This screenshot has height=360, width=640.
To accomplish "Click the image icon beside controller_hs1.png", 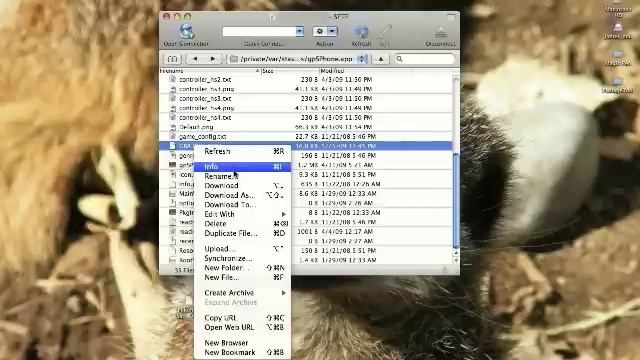I will click(172, 89).
